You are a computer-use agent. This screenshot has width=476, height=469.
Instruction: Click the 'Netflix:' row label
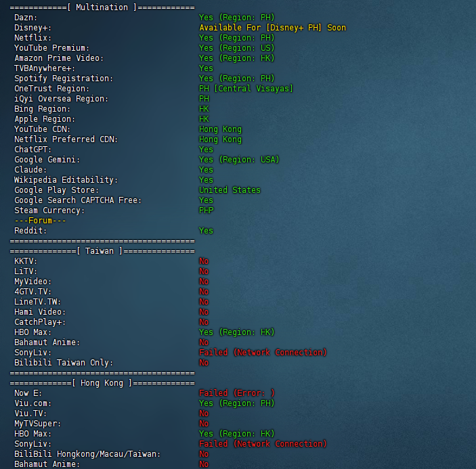(33, 38)
